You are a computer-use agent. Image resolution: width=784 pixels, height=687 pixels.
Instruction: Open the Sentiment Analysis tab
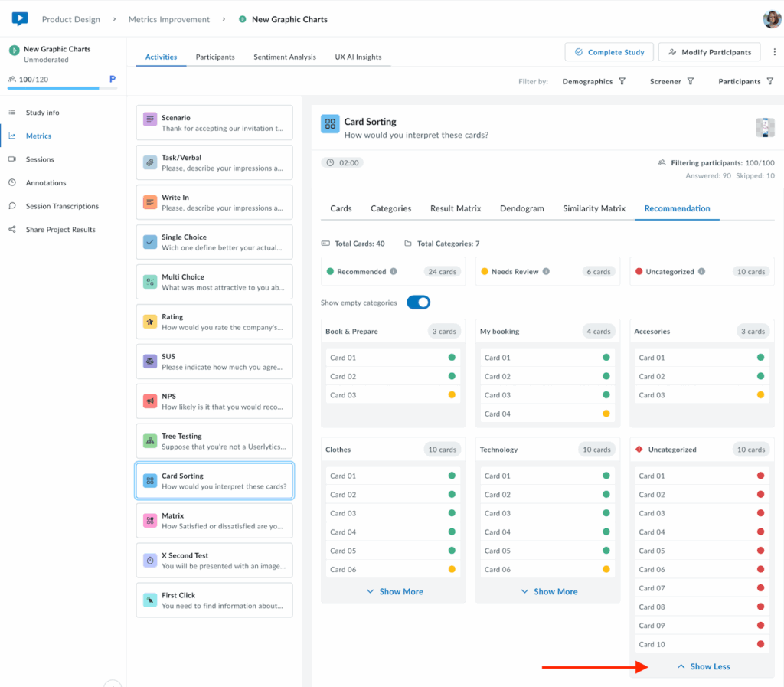[285, 57]
